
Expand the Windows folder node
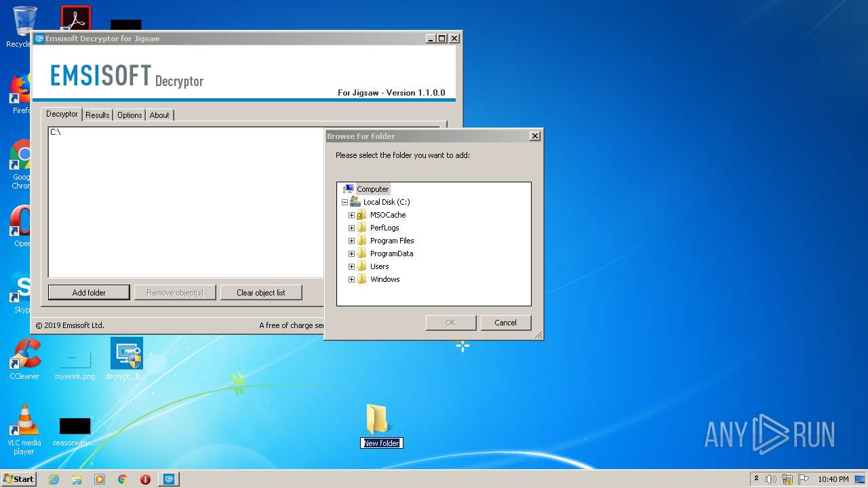click(351, 279)
